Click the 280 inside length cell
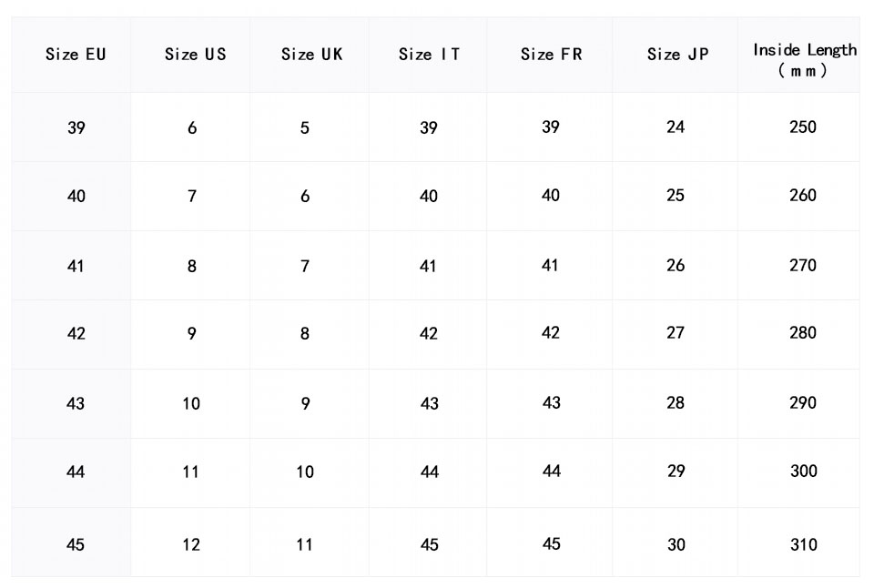Image resolution: width=874 pixels, height=588 pixels. (x=803, y=333)
